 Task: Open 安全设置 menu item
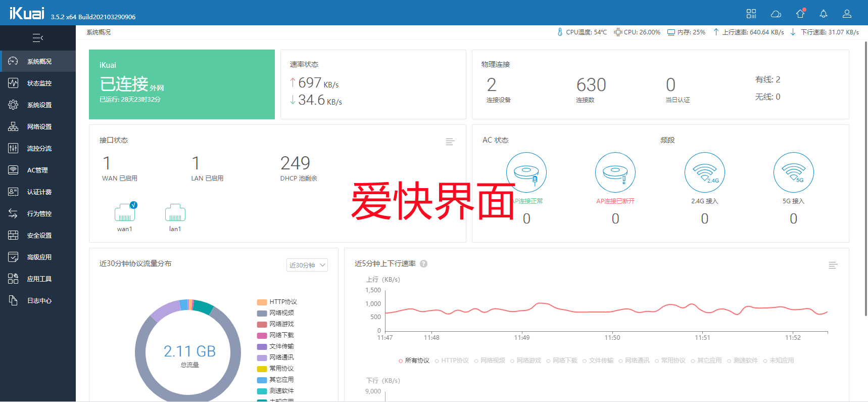tap(38, 235)
